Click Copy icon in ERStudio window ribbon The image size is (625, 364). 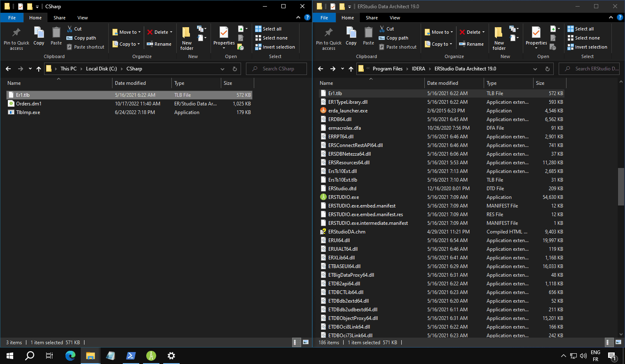351,36
